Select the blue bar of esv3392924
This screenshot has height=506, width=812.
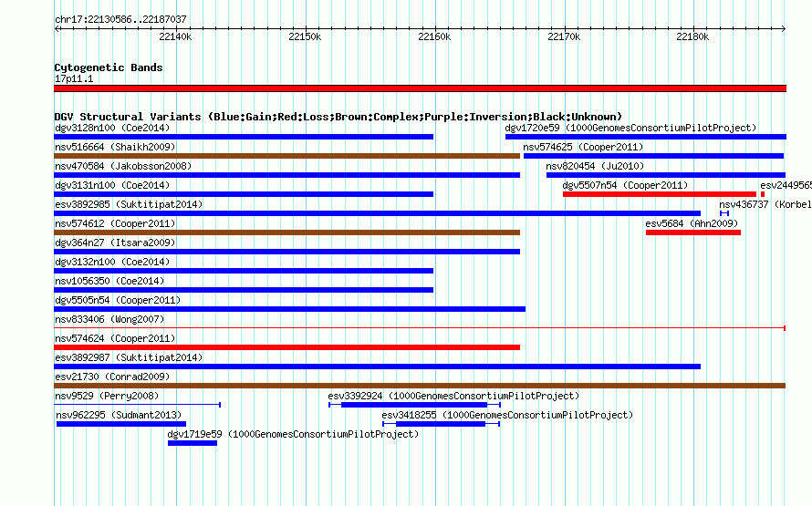click(414, 405)
